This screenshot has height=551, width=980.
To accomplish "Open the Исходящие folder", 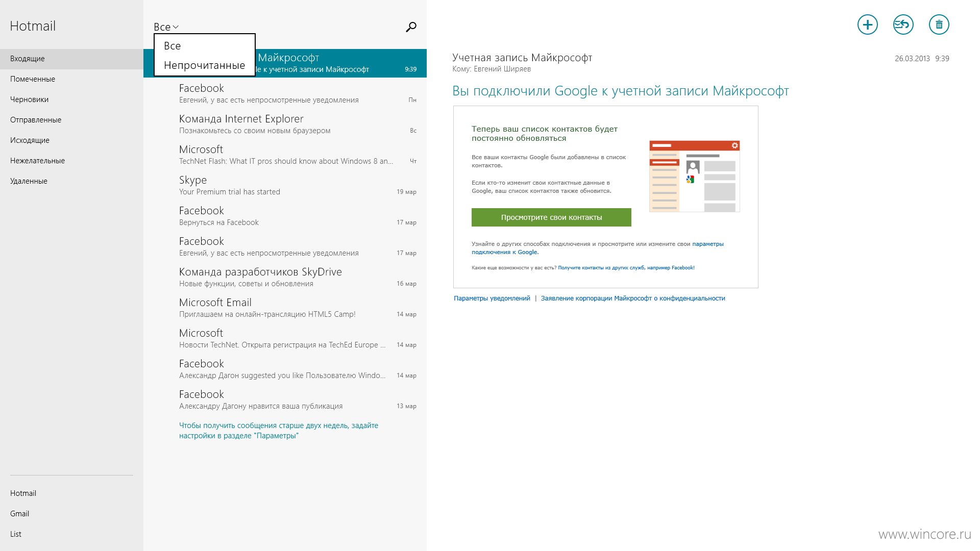I will [x=71, y=140].
